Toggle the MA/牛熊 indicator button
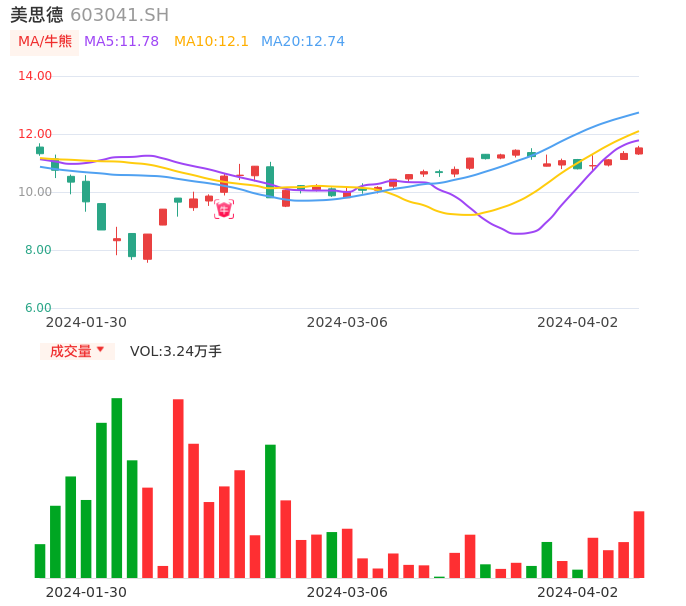 pos(45,42)
